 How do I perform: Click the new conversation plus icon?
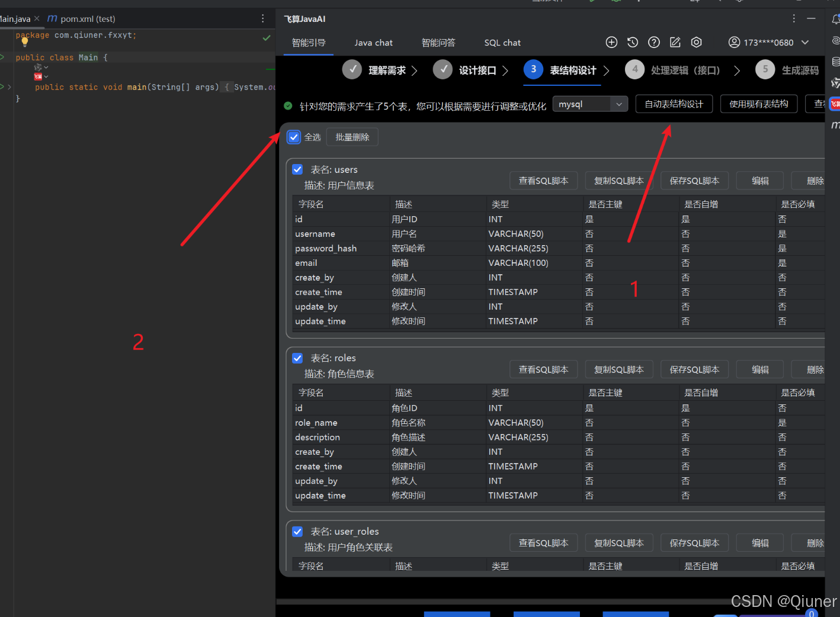611,42
